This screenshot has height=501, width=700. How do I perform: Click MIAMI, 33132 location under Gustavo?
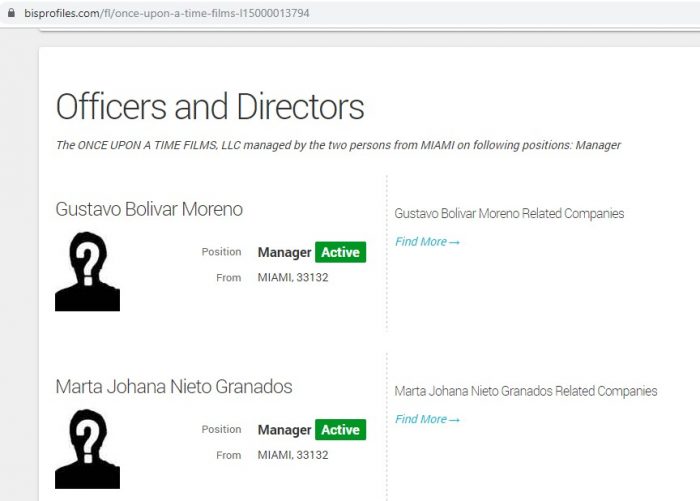pos(293,277)
